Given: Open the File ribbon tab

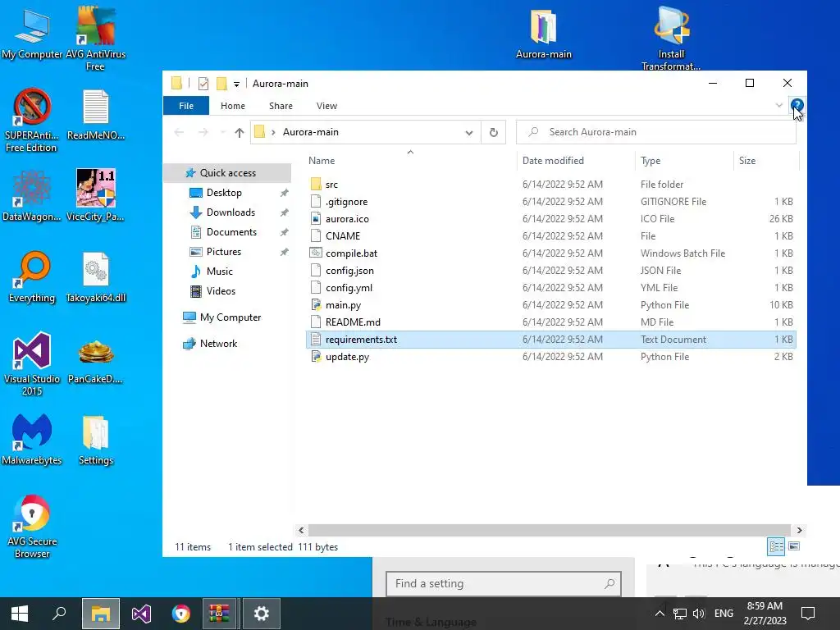Looking at the screenshot, I should coord(186,106).
